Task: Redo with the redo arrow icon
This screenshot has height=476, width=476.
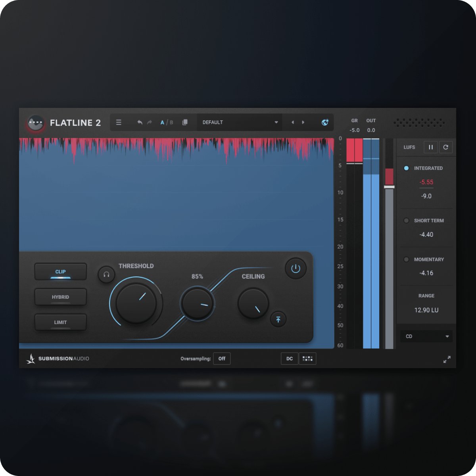Action: click(x=150, y=123)
